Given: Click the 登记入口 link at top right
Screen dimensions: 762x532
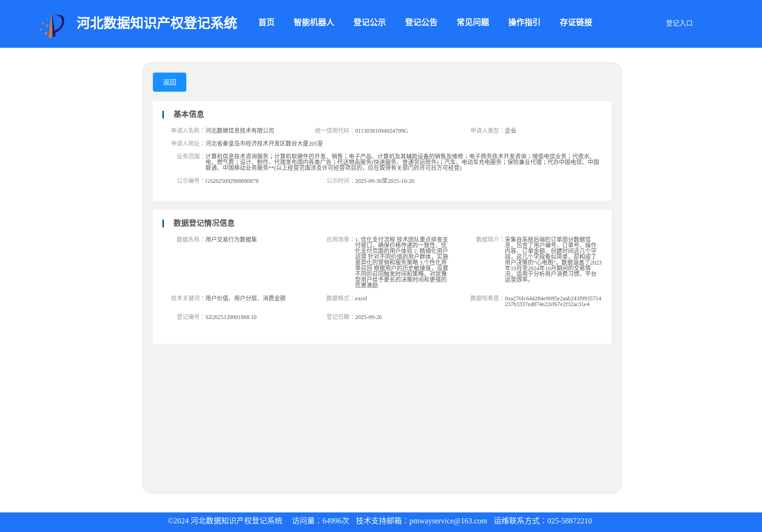Looking at the screenshot, I should point(679,23).
